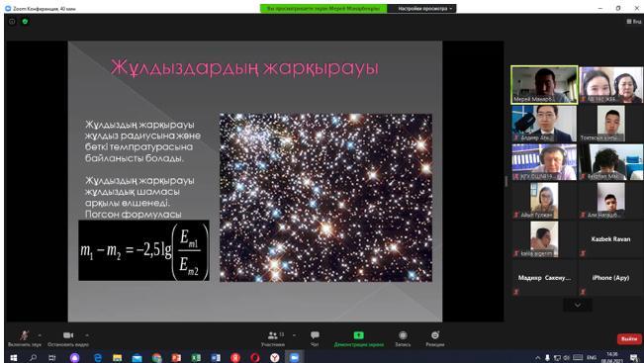Expand Настройки просмотра view options dropdown
Image resolution: width=644 pixels, height=363 pixels.
(x=421, y=8)
